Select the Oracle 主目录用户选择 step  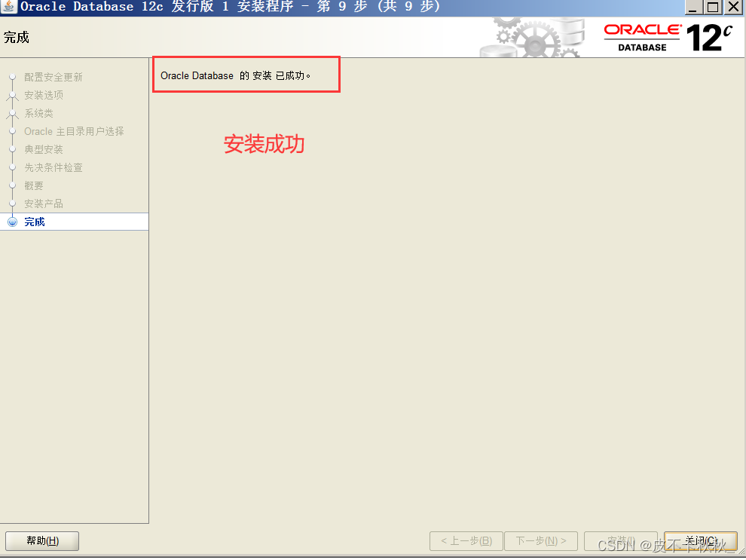coord(74,131)
